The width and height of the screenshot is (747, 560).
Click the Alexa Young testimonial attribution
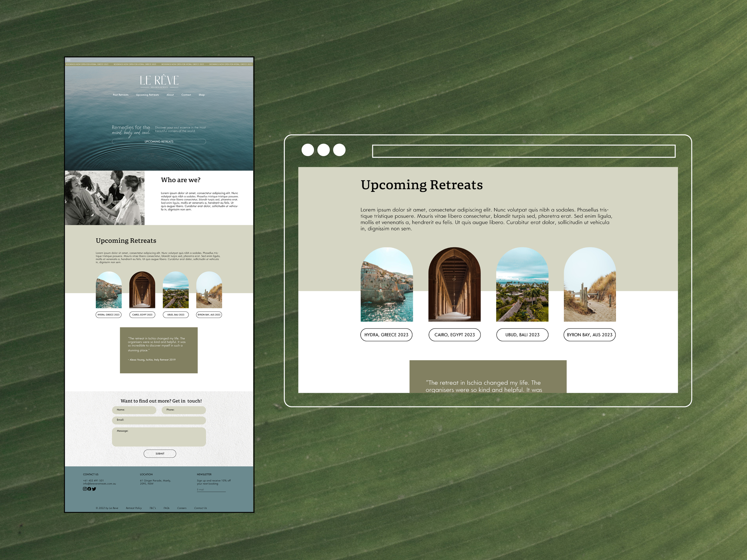(151, 360)
